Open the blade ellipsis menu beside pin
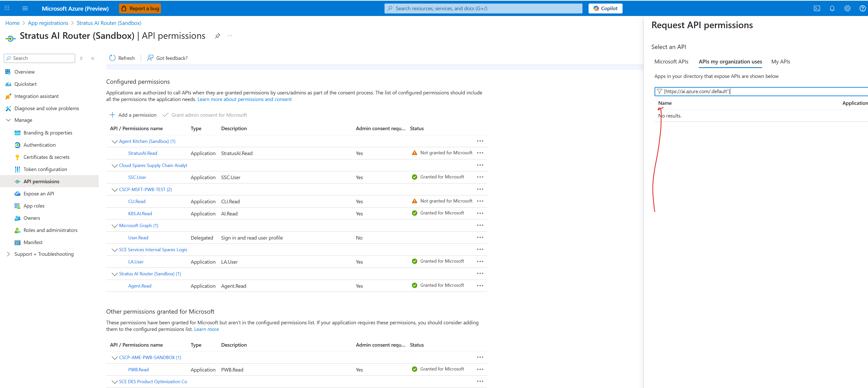 pyautogui.click(x=230, y=36)
